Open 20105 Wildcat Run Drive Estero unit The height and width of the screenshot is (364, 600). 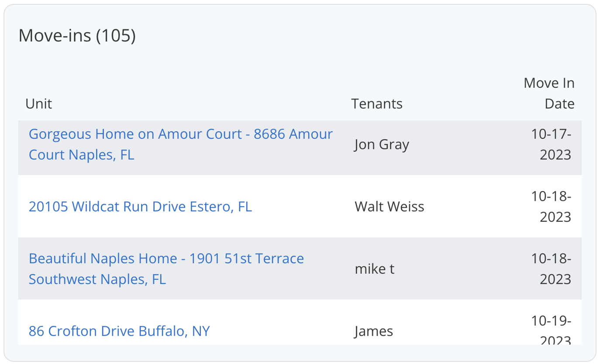pyautogui.click(x=140, y=206)
